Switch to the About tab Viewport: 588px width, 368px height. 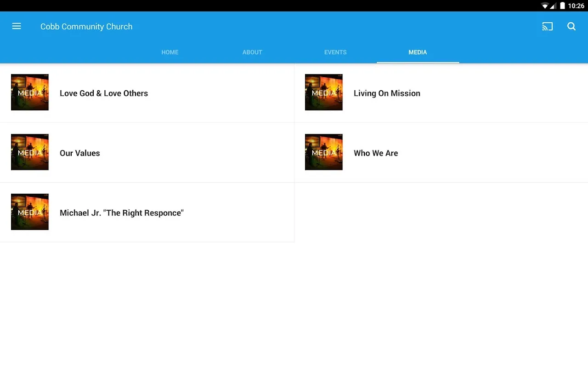pos(252,52)
